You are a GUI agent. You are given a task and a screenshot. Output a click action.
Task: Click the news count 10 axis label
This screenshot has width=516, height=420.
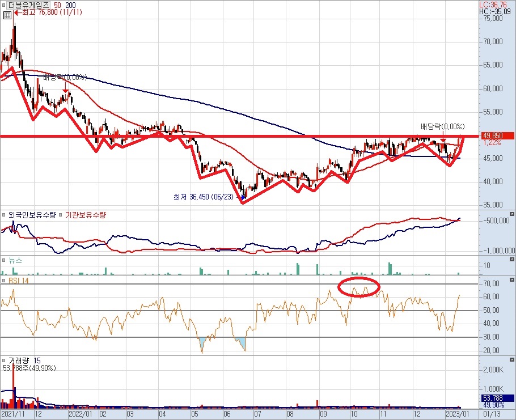[487, 265]
